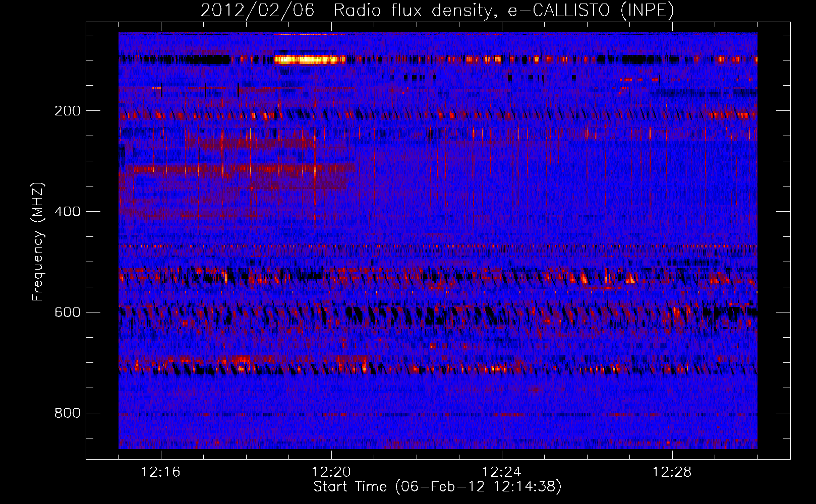Image resolution: width=816 pixels, height=504 pixels.
Task: Click the '800' frequency tick label
Action: (x=68, y=413)
